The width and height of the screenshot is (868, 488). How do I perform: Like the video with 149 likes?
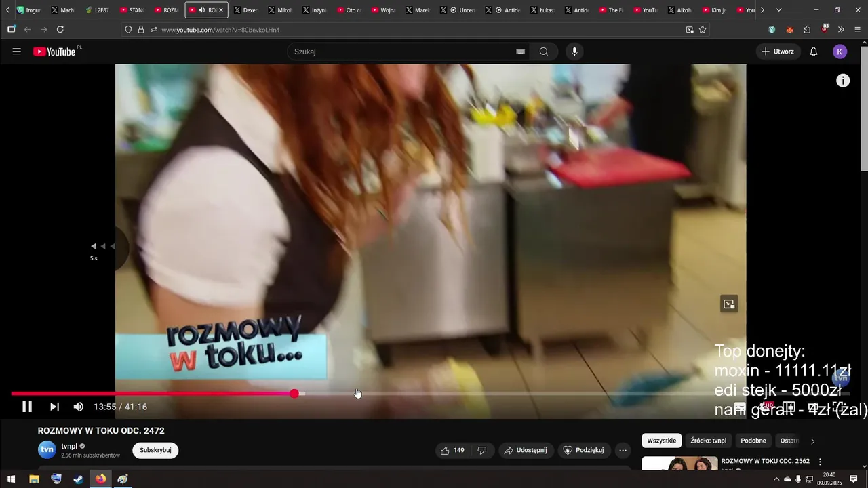tap(452, 450)
